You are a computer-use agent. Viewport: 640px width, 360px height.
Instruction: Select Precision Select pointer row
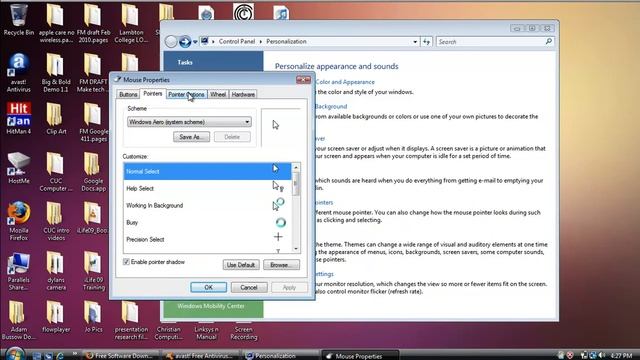point(207,239)
